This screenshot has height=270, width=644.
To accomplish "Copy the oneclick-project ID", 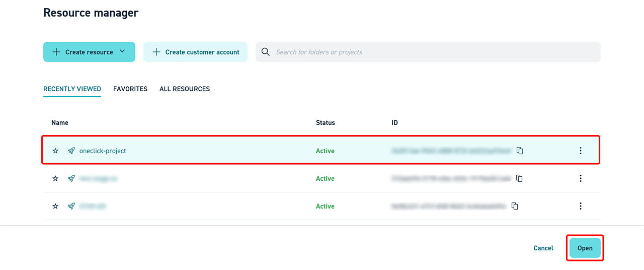I will tap(520, 151).
